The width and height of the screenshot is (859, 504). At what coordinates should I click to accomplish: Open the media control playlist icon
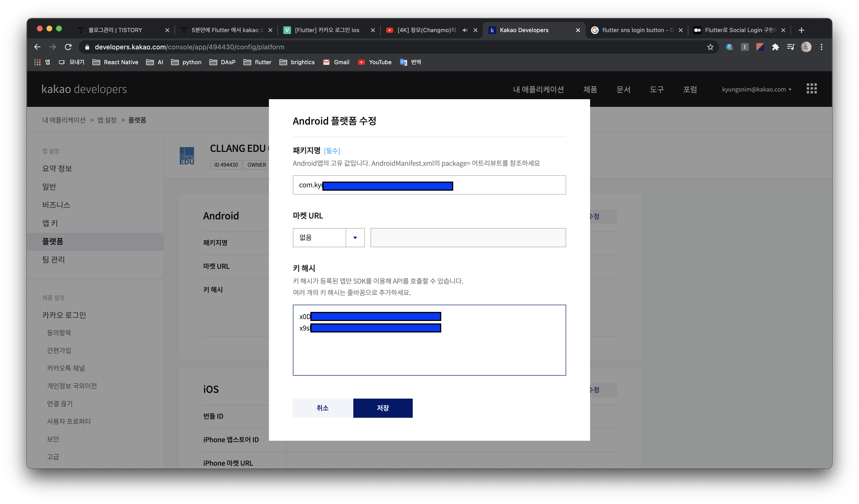pos(790,47)
